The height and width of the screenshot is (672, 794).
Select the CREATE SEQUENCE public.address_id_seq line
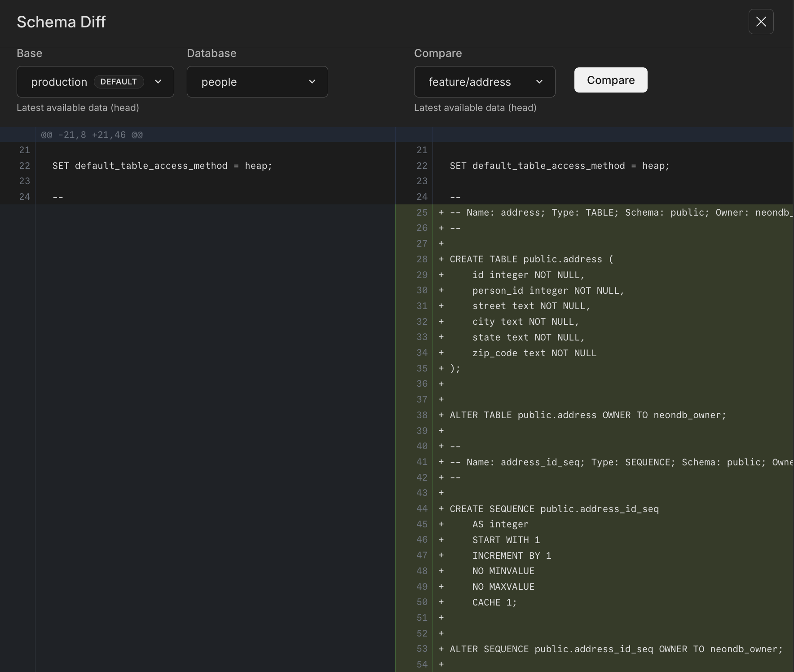[554, 508]
